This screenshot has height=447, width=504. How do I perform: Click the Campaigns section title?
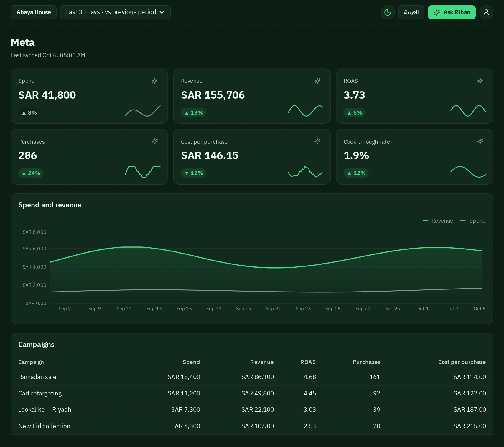point(36,345)
